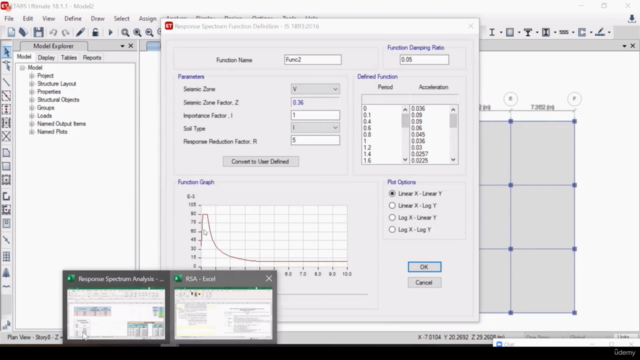
Task: Choose the draw floor polygon tool
Action: tap(7, 153)
